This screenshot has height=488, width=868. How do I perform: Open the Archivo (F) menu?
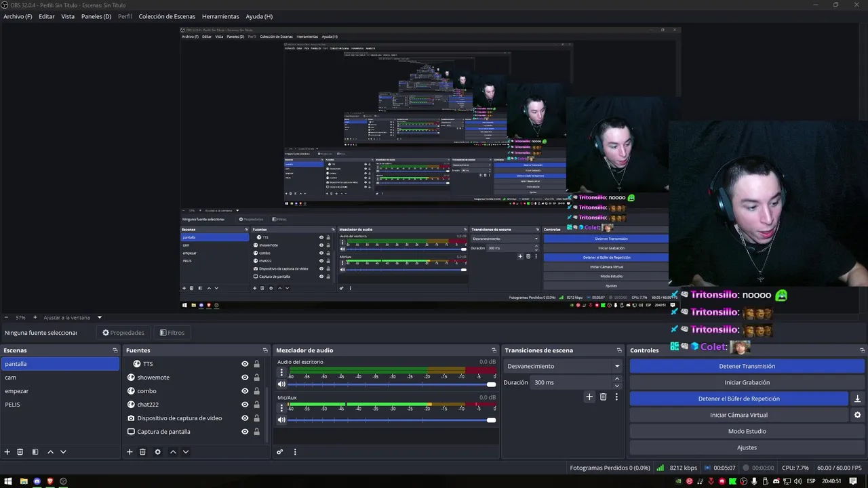tap(18, 16)
